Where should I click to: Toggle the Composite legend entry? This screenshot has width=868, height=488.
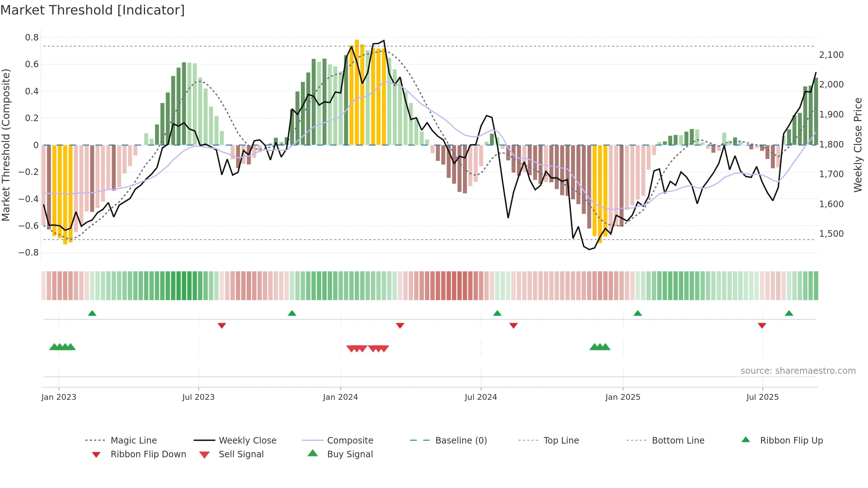[x=337, y=440]
